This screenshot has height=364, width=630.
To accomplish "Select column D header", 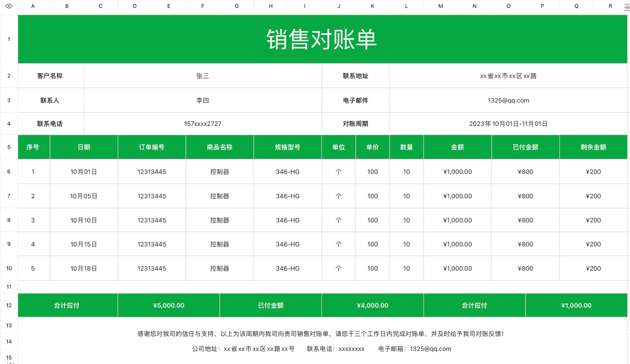I will 135,6.
